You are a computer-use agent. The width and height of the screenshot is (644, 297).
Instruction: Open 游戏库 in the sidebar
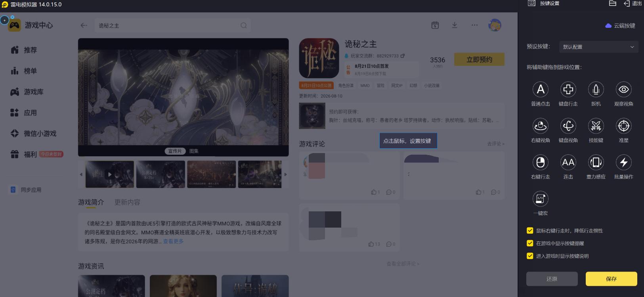27,92
